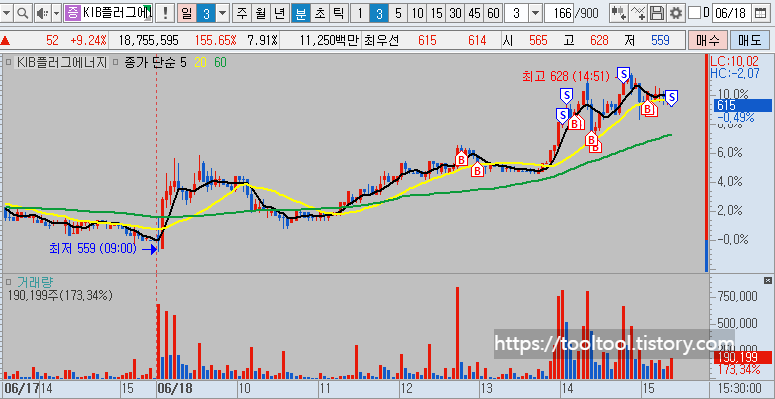The height and width of the screenshot is (399, 775).
Task: Click the stock name field KIB플러그에
Action: pyautogui.click(x=117, y=13)
